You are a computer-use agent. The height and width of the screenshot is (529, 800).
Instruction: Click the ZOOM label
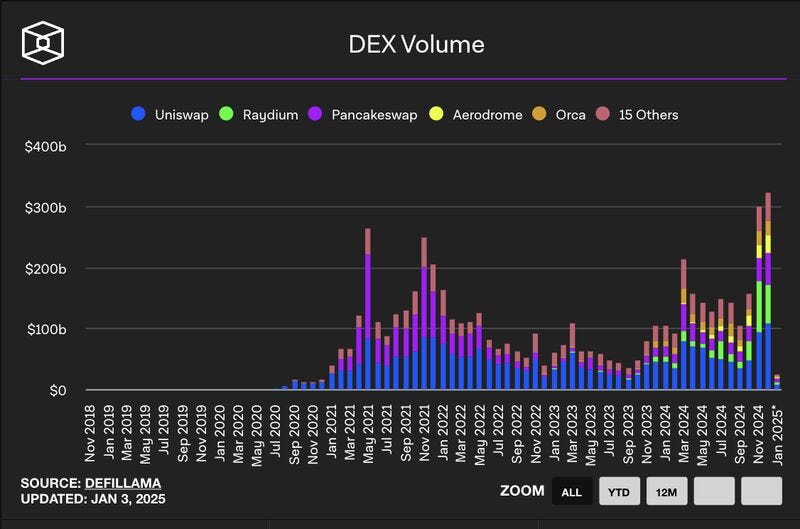[522, 491]
